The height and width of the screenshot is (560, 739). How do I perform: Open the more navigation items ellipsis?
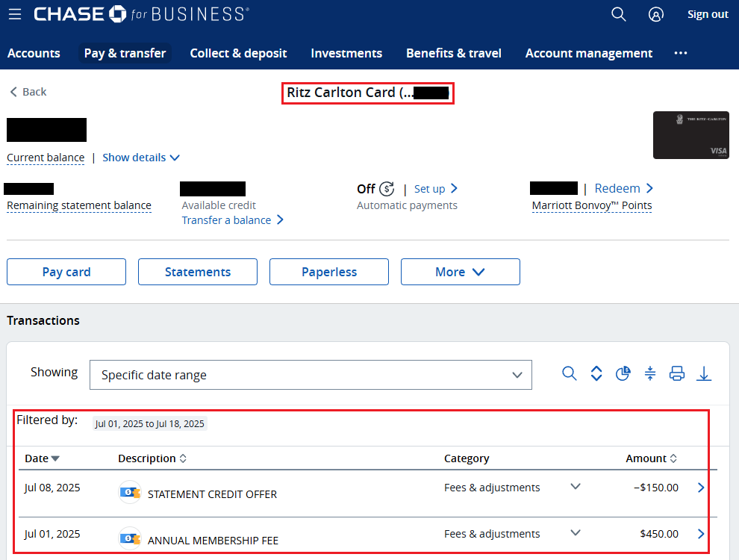681,53
